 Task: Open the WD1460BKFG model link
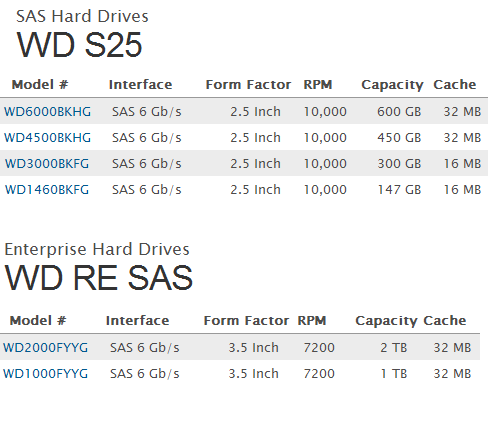pos(47,190)
